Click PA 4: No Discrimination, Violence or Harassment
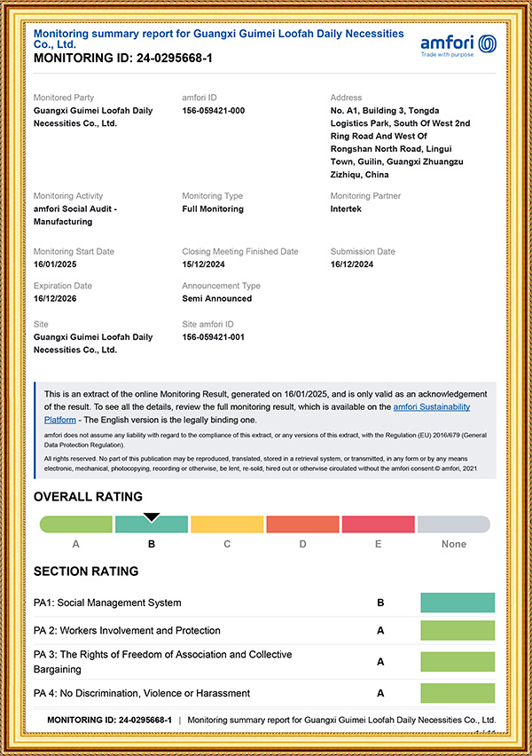Screen dimensions: 532x756 tap(142, 693)
